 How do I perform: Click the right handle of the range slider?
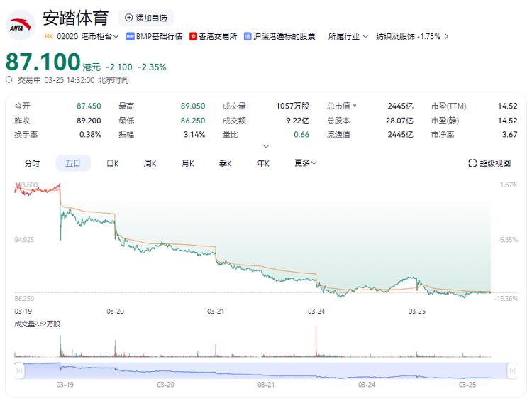512,370
